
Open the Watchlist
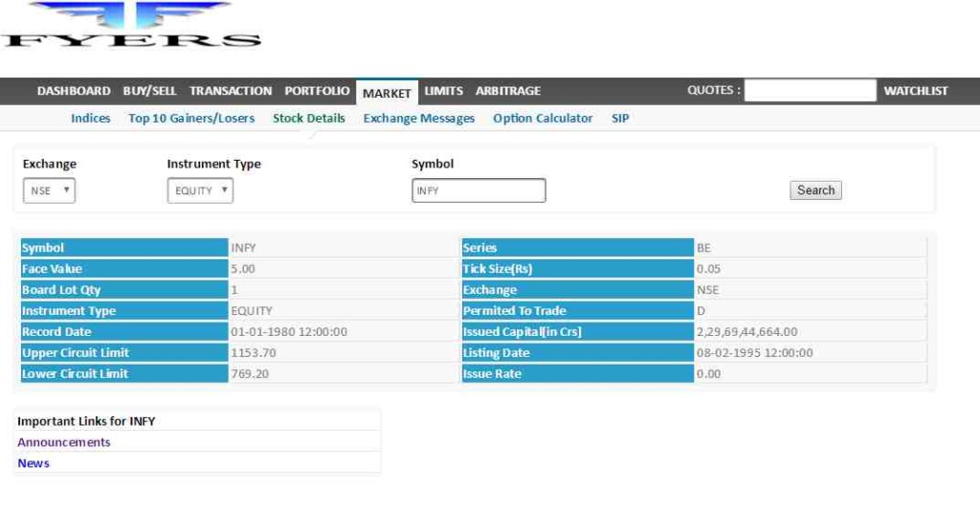point(915,91)
